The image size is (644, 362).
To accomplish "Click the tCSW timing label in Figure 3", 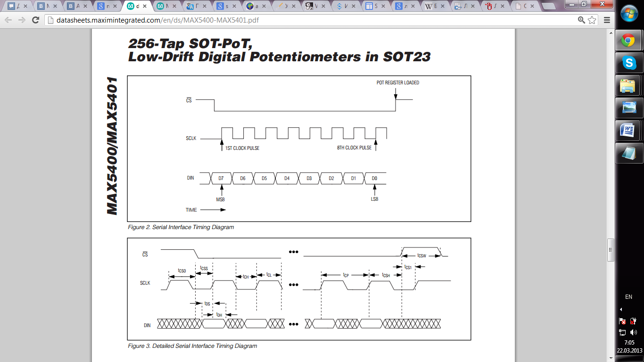I will tap(421, 256).
